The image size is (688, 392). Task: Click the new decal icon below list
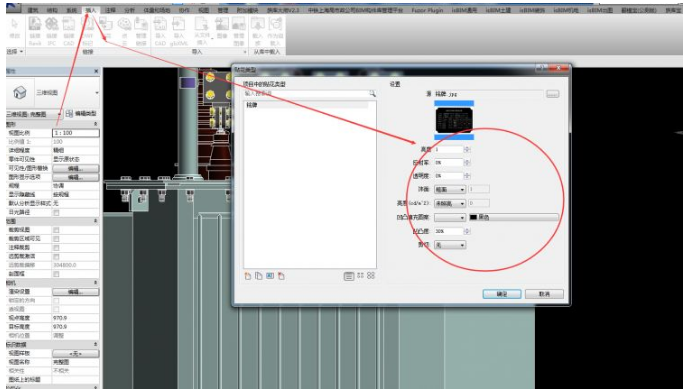click(248, 276)
